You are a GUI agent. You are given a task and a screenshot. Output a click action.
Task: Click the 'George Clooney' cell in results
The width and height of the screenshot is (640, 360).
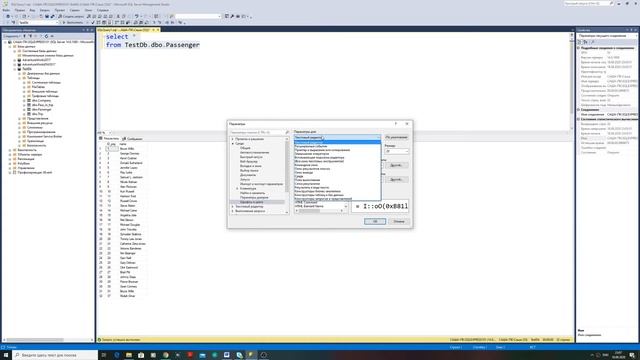click(129, 153)
